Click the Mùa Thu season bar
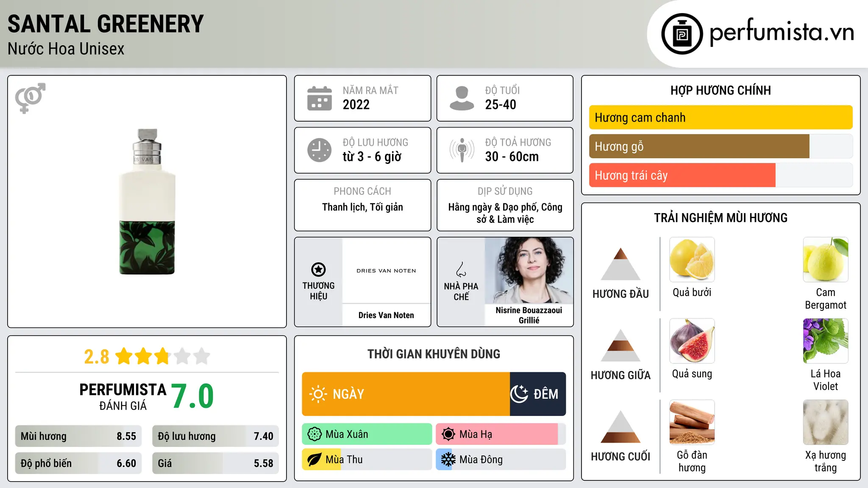Image resolution: width=868 pixels, height=488 pixels. tap(367, 460)
